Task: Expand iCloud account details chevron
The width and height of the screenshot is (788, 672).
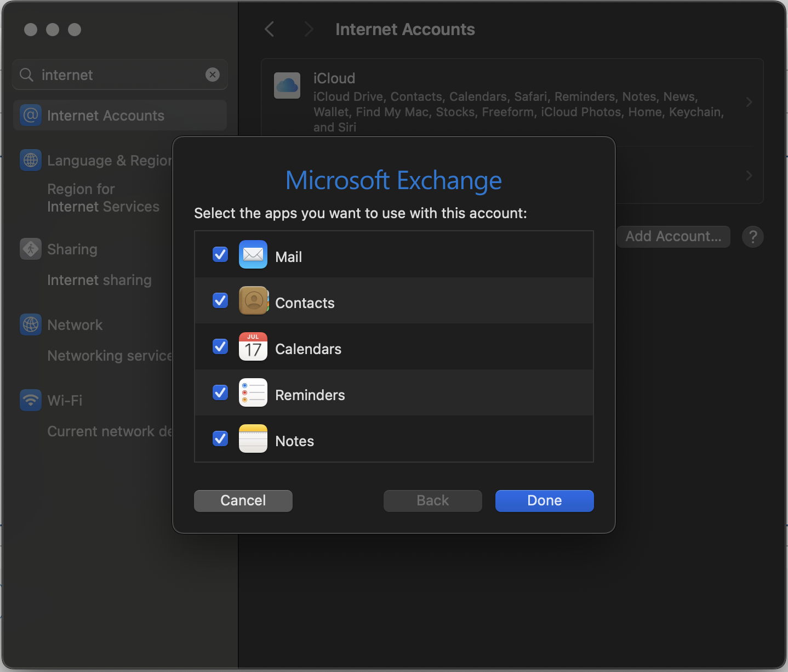Action: click(x=749, y=102)
